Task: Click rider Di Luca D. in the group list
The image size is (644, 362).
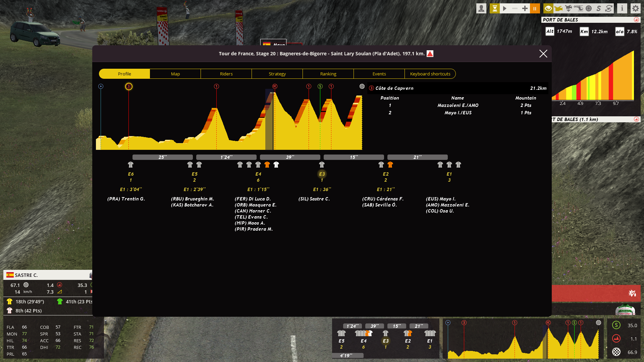Action: 253,199
